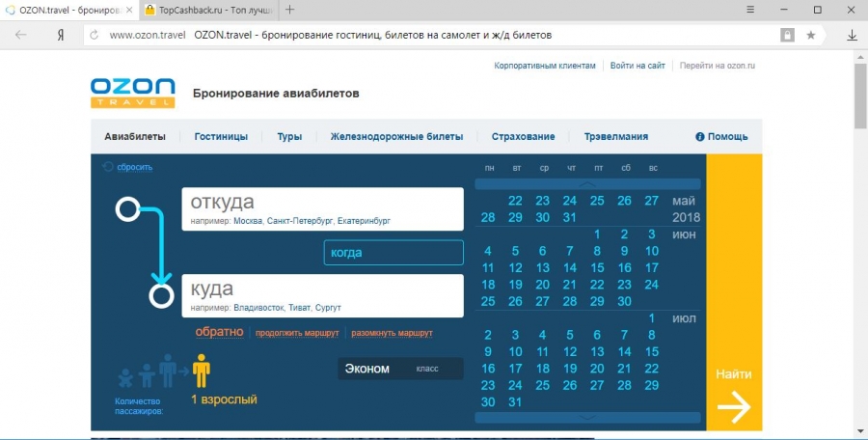Select June 1 in the calendar
This screenshot has width=868, height=440.
tap(597, 234)
